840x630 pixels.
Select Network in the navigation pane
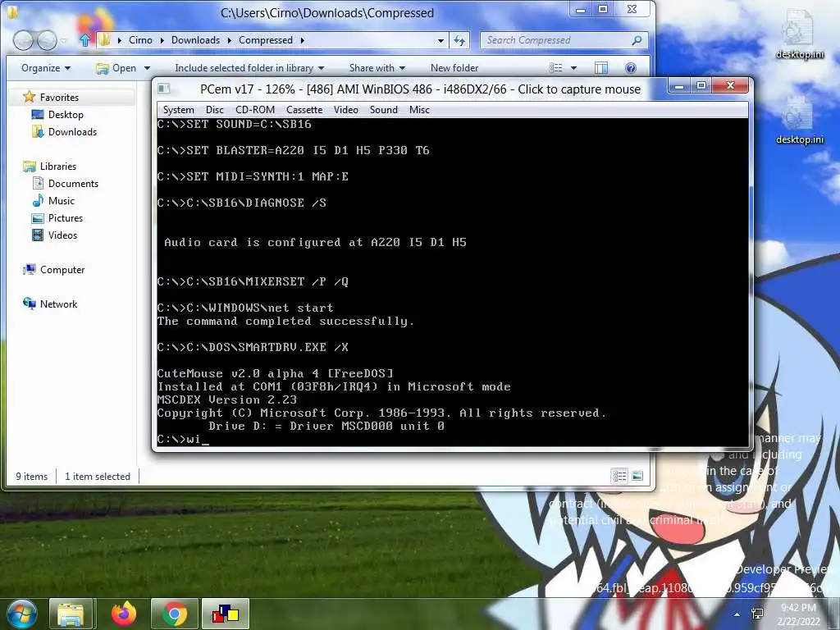pos(58,304)
